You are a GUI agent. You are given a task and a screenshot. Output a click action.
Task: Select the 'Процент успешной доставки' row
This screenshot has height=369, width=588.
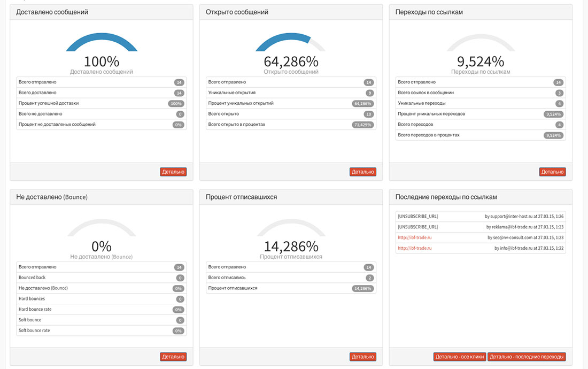[x=102, y=103]
